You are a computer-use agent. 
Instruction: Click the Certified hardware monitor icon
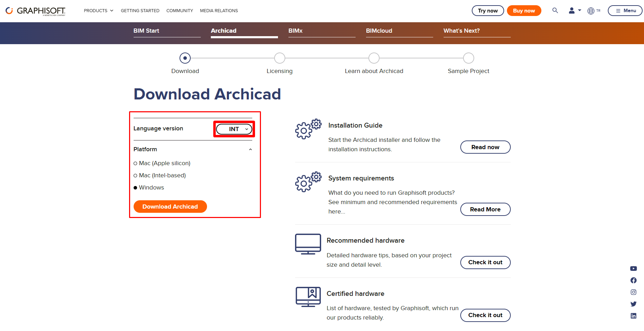(308, 297)
